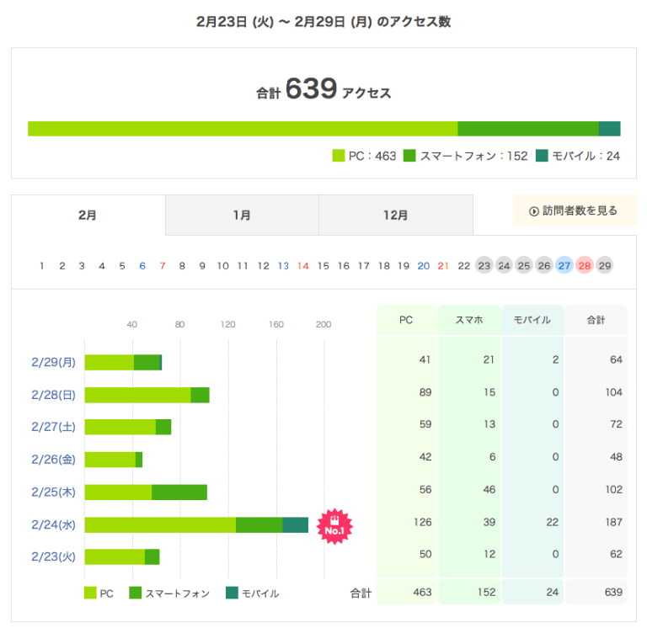Click the PC swatch in chart legend
Screen dimensions: 647x644
pos(90,593)
